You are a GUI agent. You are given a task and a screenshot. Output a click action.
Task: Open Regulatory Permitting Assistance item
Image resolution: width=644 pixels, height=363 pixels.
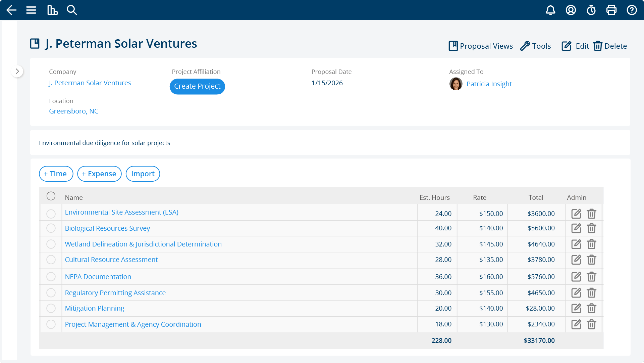[115, 293]
